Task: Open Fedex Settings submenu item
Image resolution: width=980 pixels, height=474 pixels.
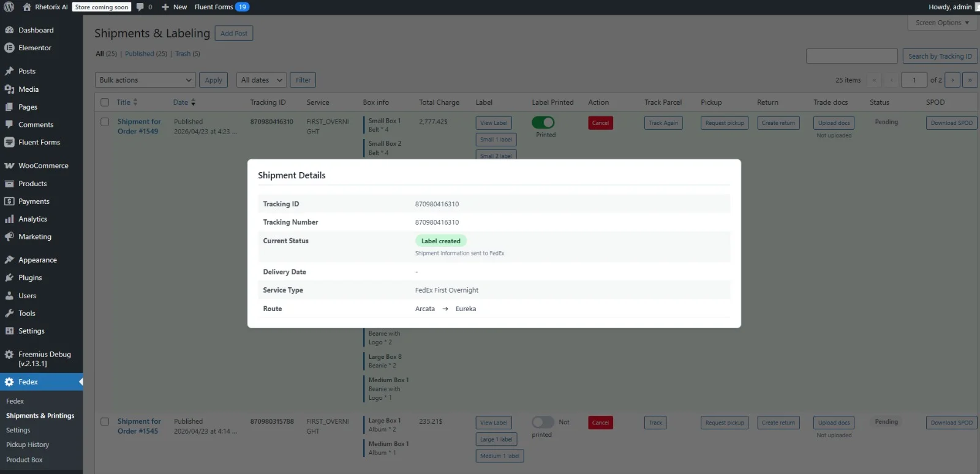Action: tap(18, 430)
